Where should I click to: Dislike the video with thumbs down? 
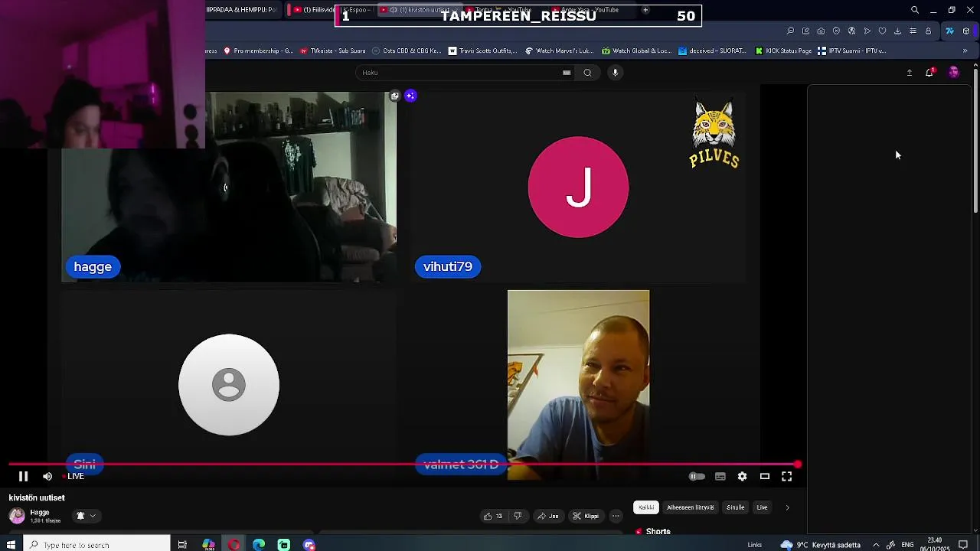pos(518,516)
